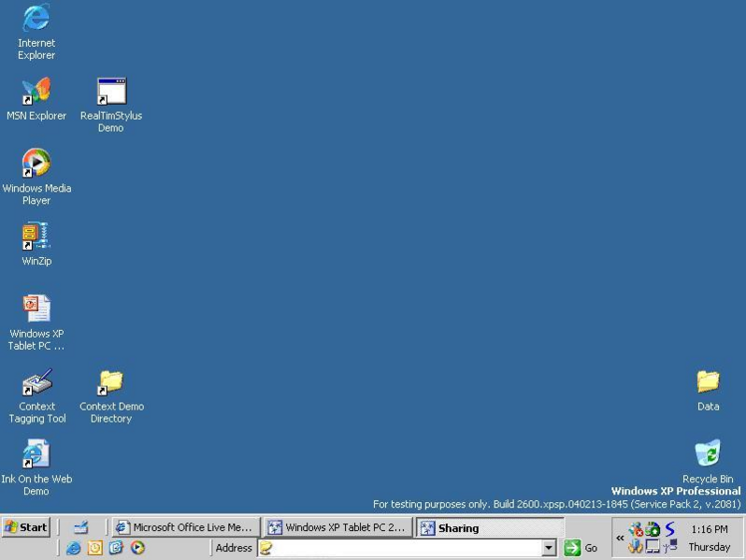This screenshot has height=560, width=746.
Task: Click the Context Tagging Tool icon
Action: pyautogui.click(x=36, y=382)
